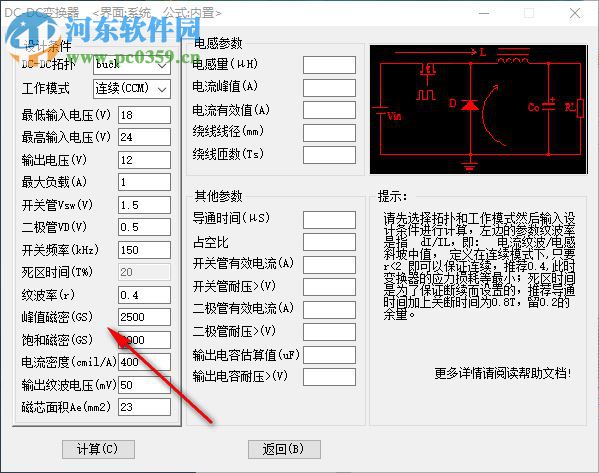The image size is (599, 473).
Task: Click the 电感参数 group label
Action: (x=218, y=43)
